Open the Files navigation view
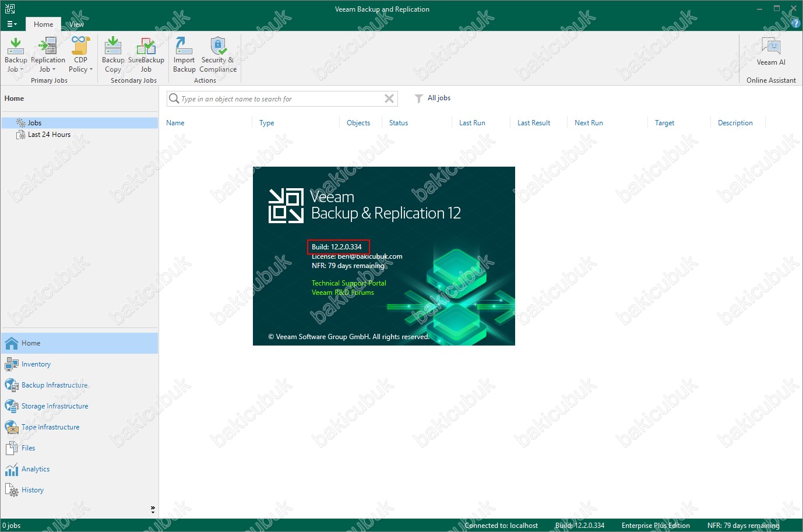The width and height of the screenshot is (803, 532). [x=79, y=448]
